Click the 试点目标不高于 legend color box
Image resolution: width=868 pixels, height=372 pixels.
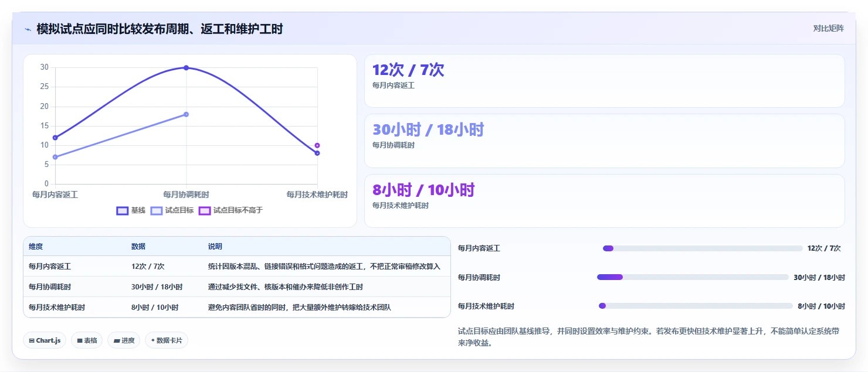tap(205, 210)
